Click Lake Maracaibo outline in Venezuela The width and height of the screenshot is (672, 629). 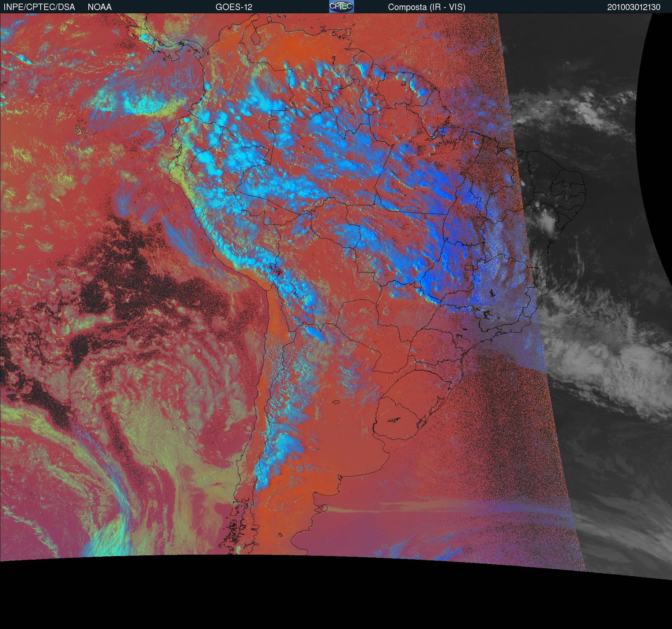(x=255, y=37)
